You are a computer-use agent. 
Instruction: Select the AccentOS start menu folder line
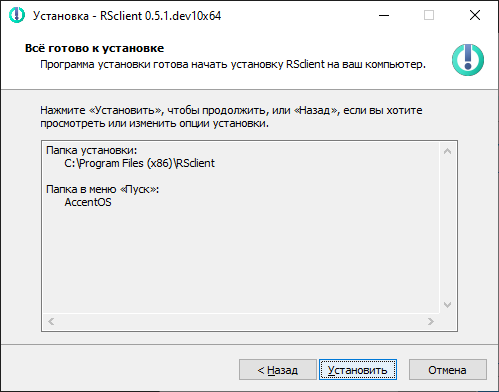tap(88, 202)
